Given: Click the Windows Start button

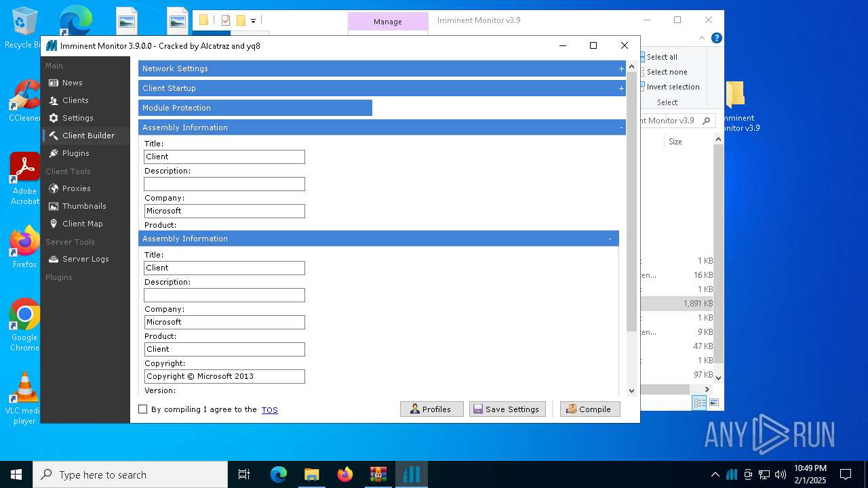Looking at the screenshot, I should click(16, 474).
